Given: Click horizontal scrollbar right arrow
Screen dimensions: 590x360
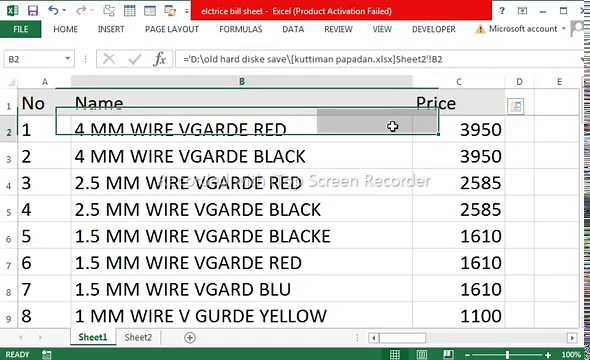Looking at the screenshot, I should [572, 337].
